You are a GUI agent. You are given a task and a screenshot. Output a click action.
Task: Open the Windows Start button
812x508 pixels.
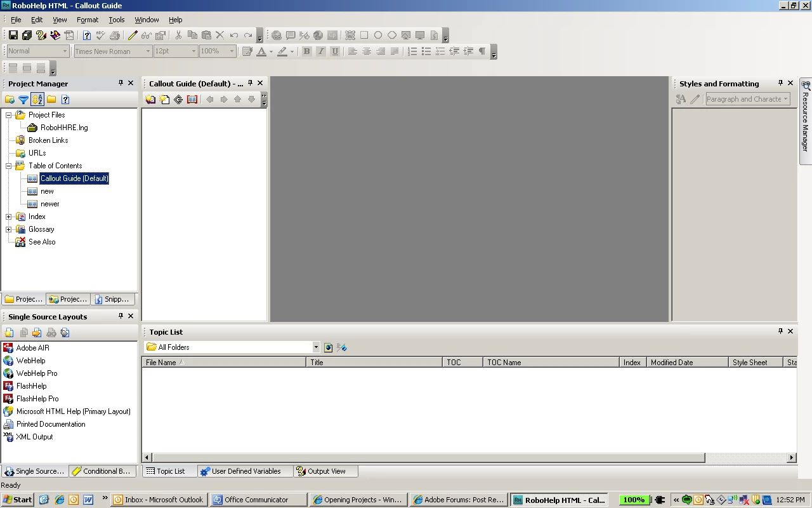tap(18, 500)
